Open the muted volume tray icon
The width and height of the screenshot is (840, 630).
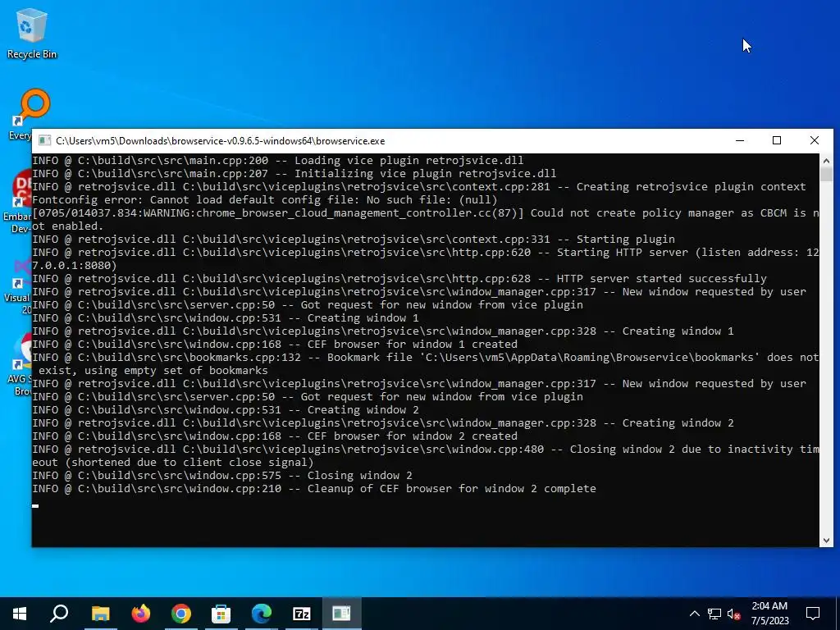(x=734, y=614)
